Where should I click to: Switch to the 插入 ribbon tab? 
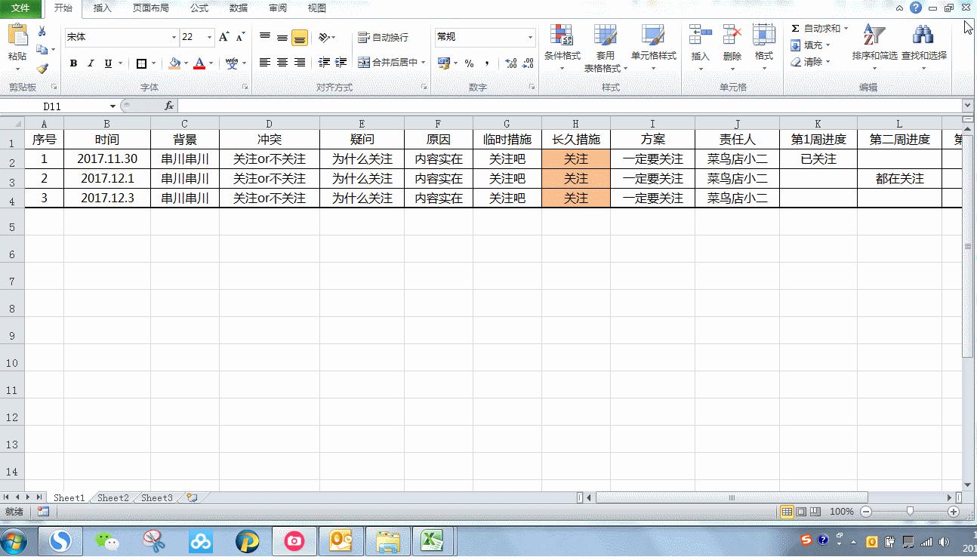point(102,8)
